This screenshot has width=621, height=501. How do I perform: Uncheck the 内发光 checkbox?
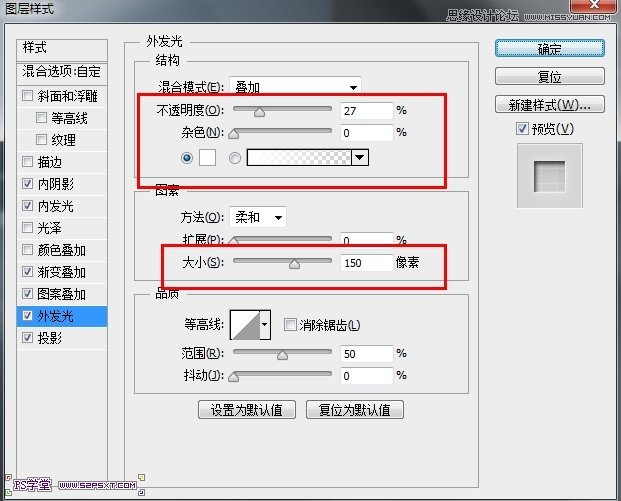click(x=27, y=206)
